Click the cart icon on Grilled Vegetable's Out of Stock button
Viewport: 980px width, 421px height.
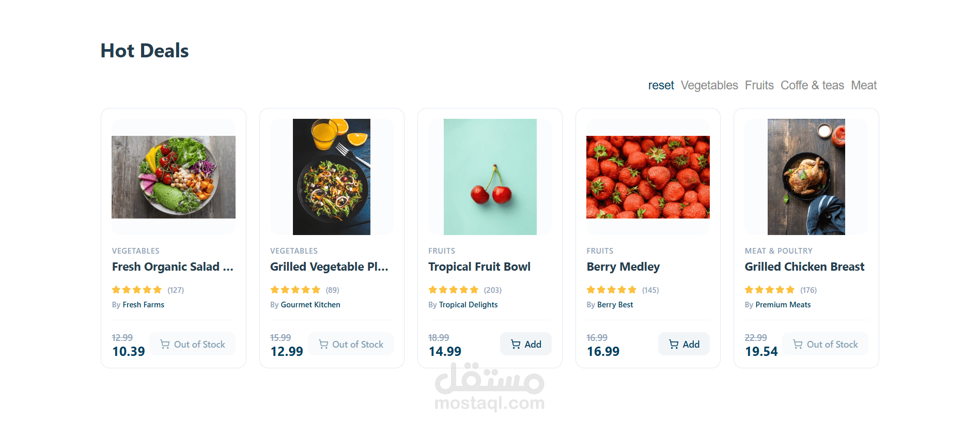pos(323,344)
